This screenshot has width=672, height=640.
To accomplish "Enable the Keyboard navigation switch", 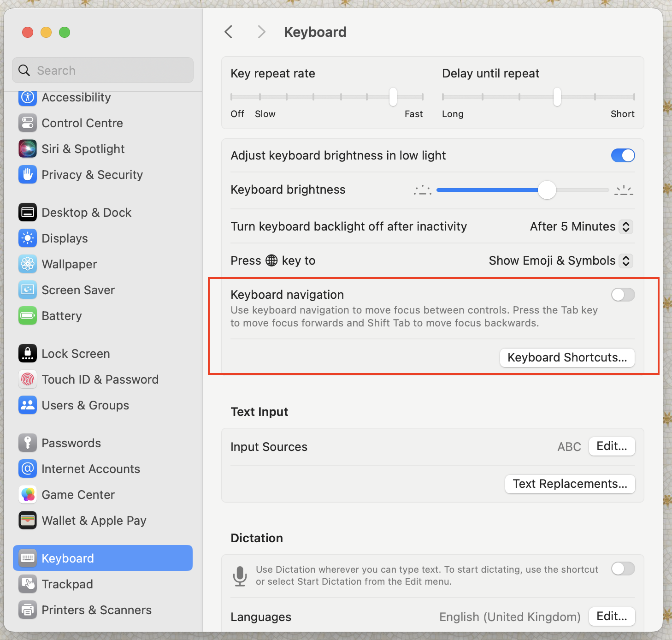I will coord(623,295).
